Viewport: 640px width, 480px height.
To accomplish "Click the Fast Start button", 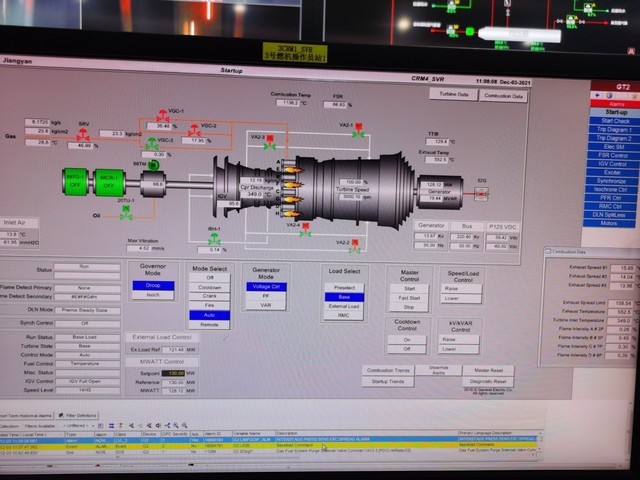I will pyautogui.click(x=409, y=298).
